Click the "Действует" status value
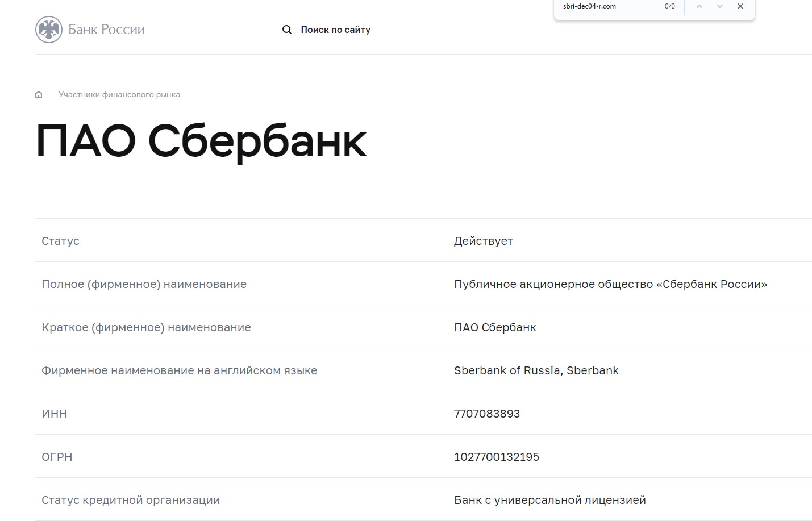Screen dimensions: 812x521 [x=483, y=241]
